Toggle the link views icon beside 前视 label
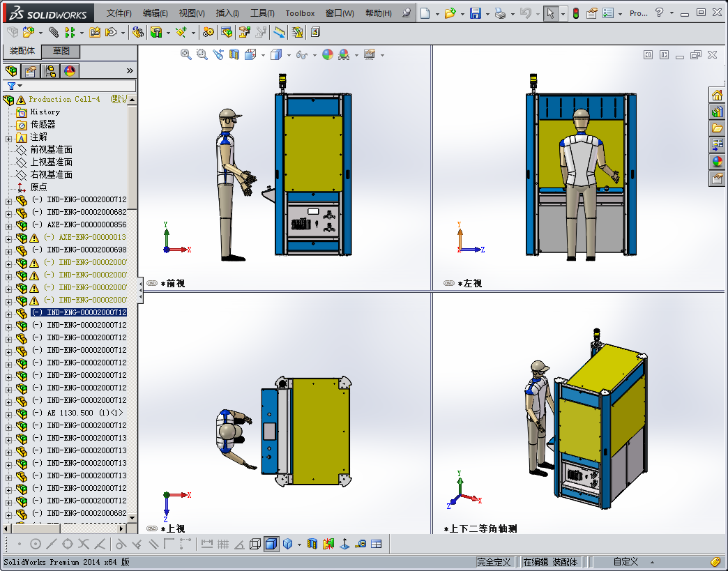 tap(151, 283)
